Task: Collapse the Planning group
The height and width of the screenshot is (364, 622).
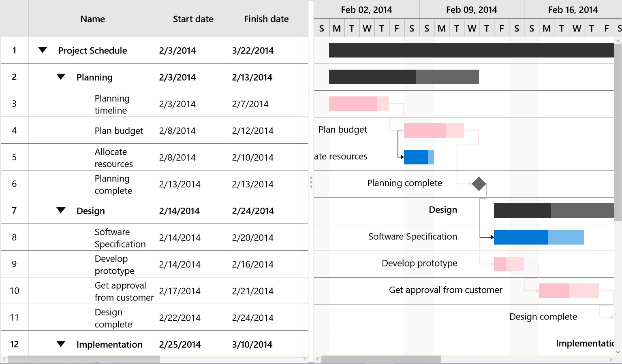Action: point(61,77)
